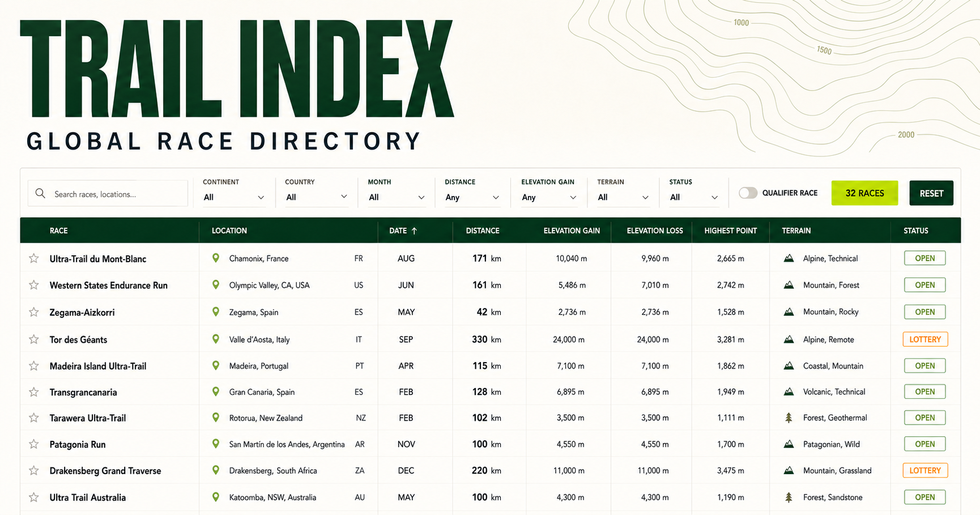Screen dimensions: 980x515
Task: Select the "24,000 m" elevation gain cell
Action: [569, 339]
